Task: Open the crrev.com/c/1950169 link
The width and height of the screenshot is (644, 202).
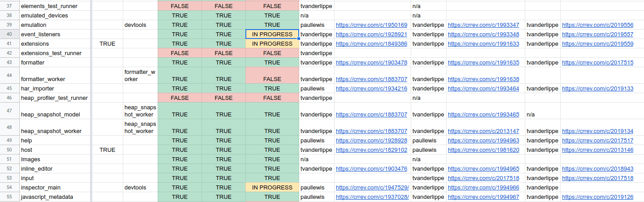Action: tap(372, 25)
